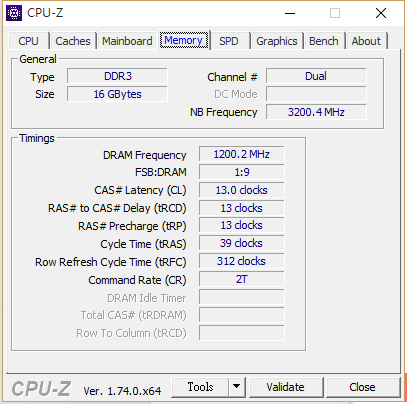Click the version text Ver. 1.74.0.x64
The height and width of the screenshot is (404, 407).
pos(122,391)
